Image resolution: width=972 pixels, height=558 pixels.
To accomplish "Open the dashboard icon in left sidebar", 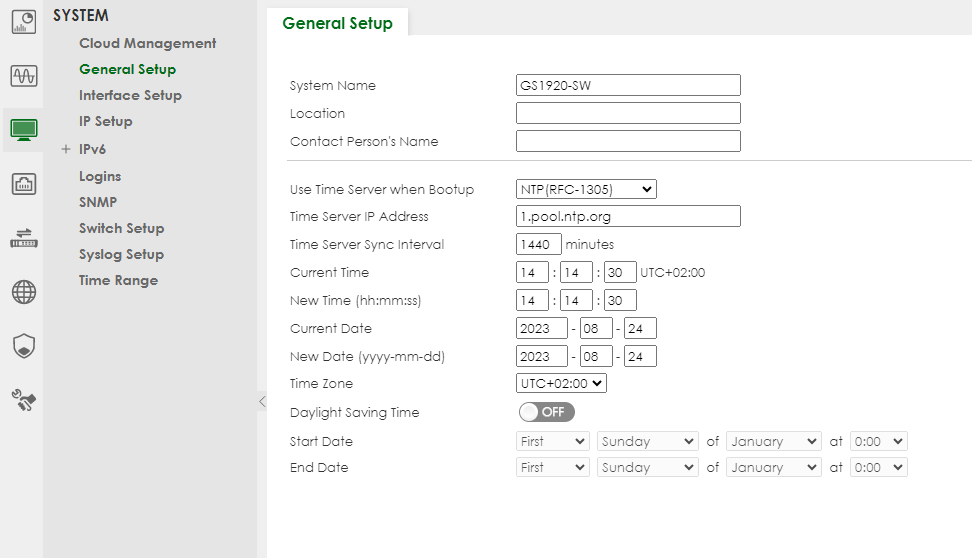I will click(x=23, y=22).
